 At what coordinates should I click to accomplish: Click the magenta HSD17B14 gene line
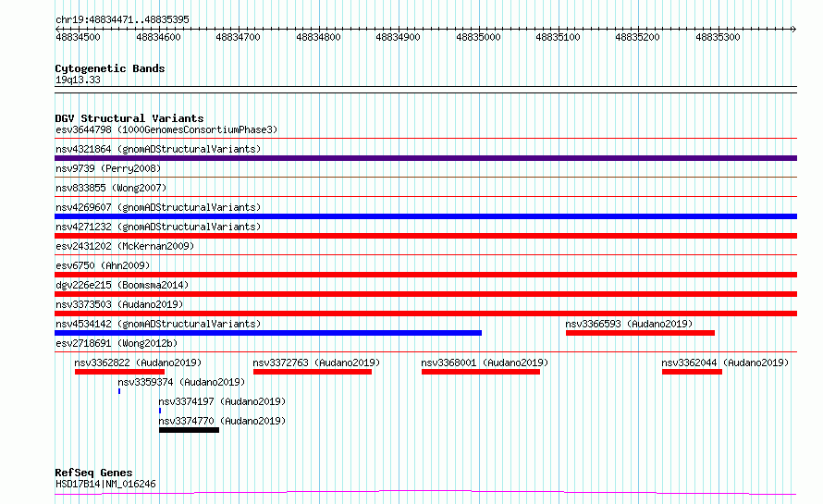pos(425,493)
